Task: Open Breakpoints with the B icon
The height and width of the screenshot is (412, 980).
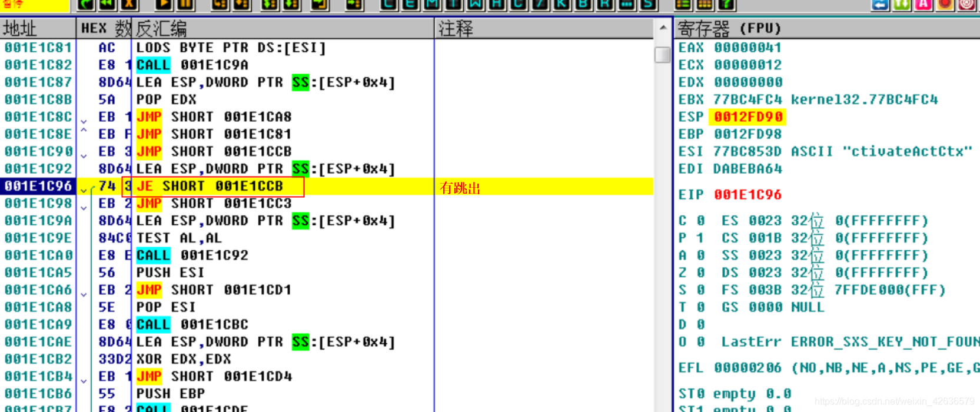Action: 583,5
